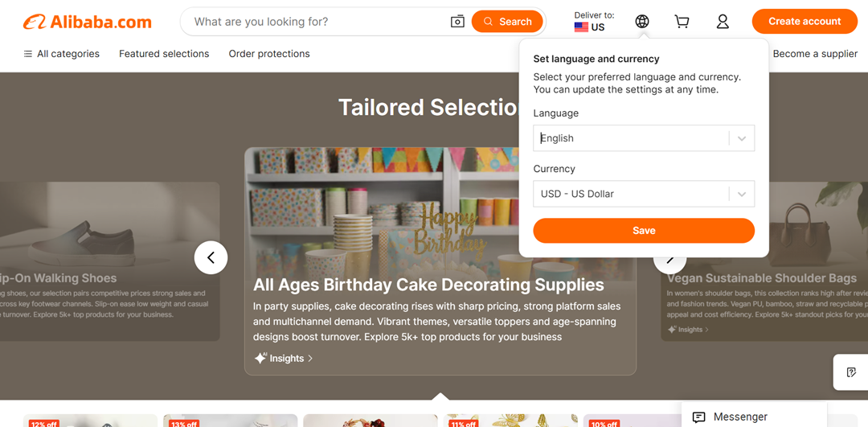The height and width of the screenshot is (427, 868).
Task: Open language and currency globe icon
Action: pos(641,22)
